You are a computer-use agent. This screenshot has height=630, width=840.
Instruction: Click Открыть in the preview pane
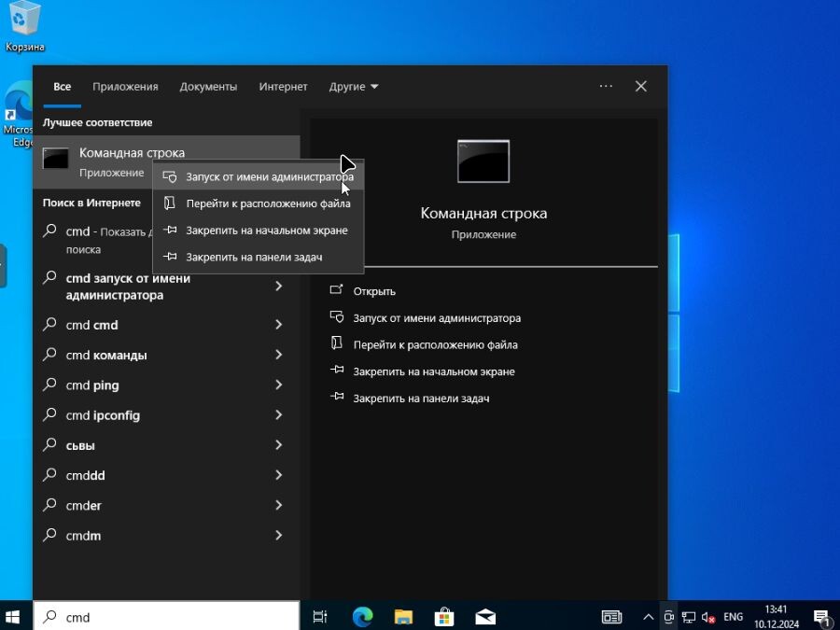click(x=374, y=291)
